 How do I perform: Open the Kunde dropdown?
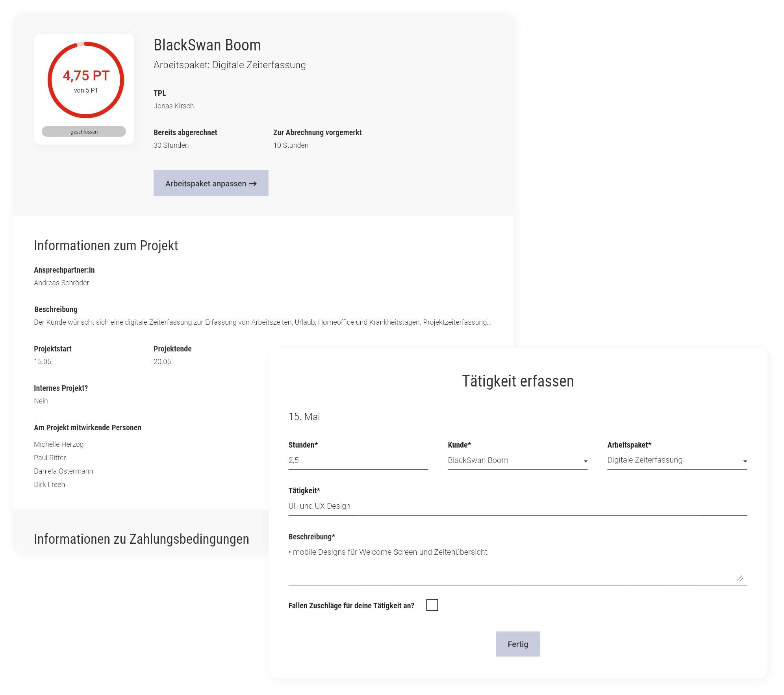tap(517, 460)
